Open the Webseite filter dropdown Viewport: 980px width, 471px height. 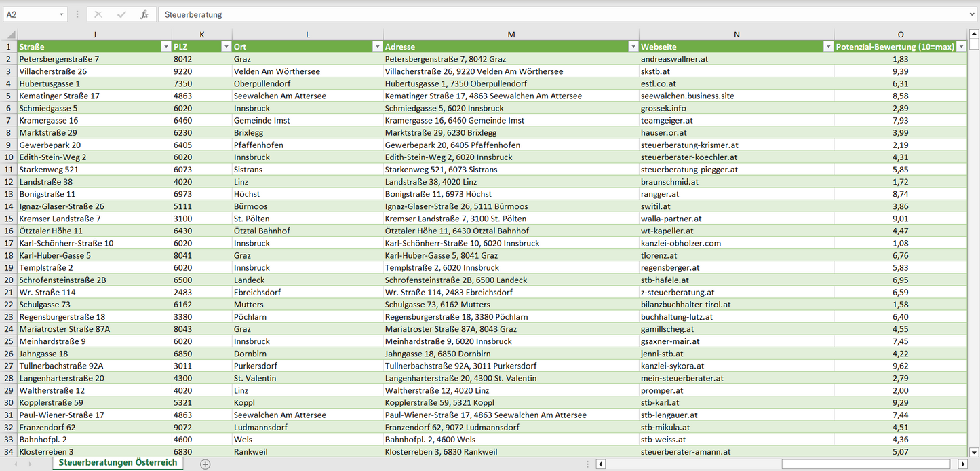[828, 47]
